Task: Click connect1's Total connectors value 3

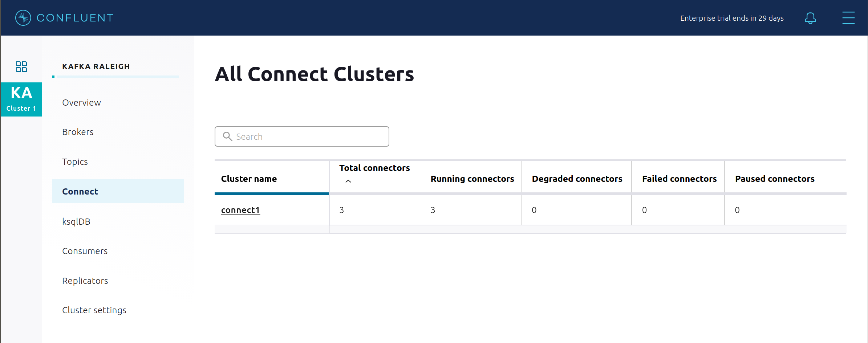Action: click(342, 210)
